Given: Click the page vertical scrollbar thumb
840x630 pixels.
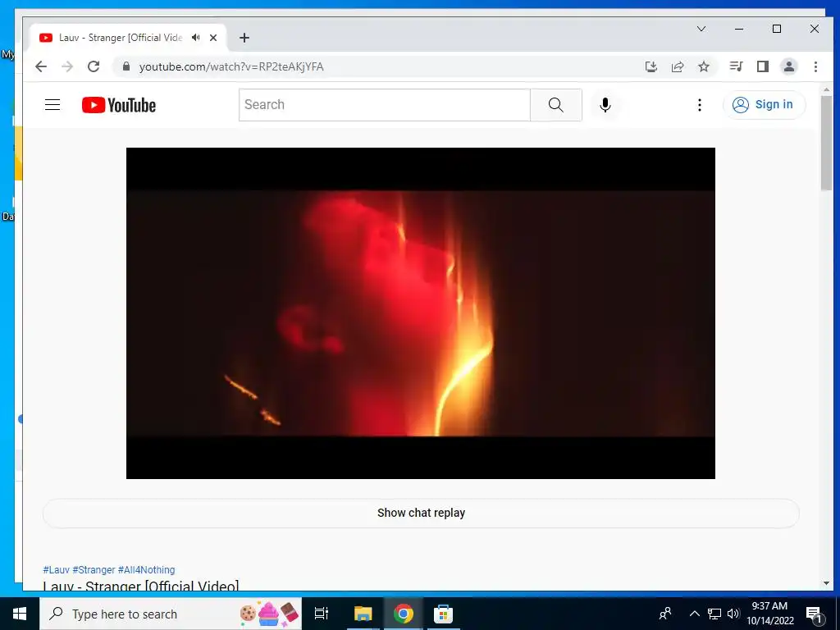Looking at the screenshot, I should click(826, 143).
